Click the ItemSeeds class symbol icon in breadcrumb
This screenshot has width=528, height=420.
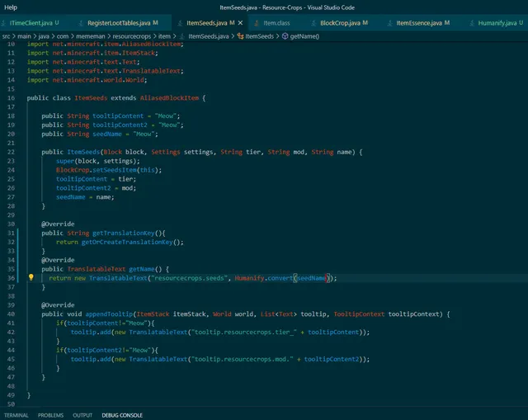click(x=240, y=36)
